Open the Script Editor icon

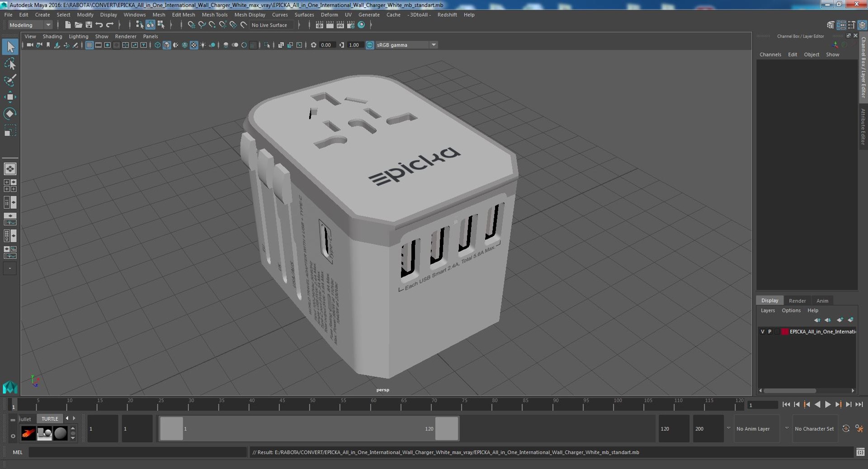click(x=860, y=452)
